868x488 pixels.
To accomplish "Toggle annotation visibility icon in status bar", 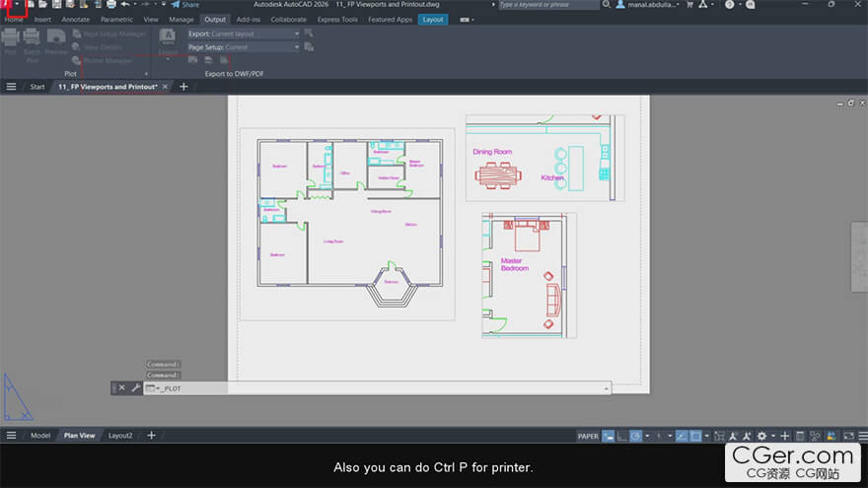I will (733, 436).
